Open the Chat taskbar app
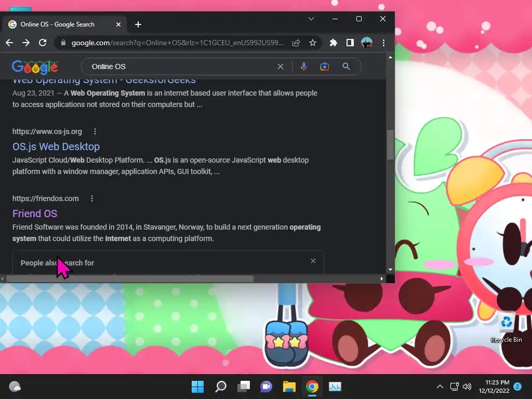The height and width of the screenshot is (399, 532). pos(267,387)
